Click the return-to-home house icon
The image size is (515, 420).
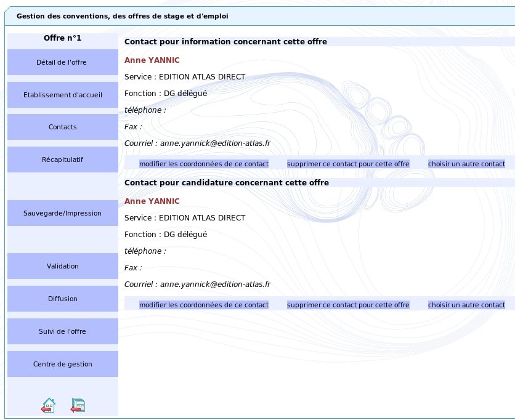click(x=48, y=405)
